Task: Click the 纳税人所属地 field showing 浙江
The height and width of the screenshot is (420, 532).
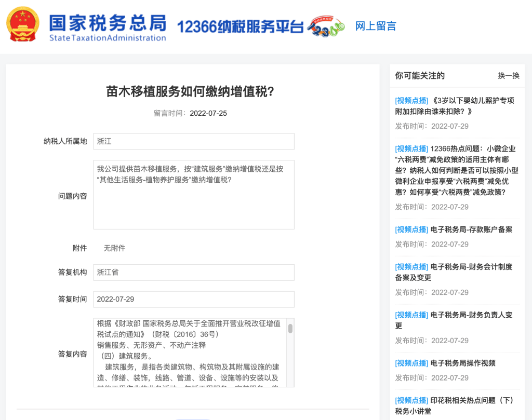Action: pyautogui.click(x=193, y=141)
